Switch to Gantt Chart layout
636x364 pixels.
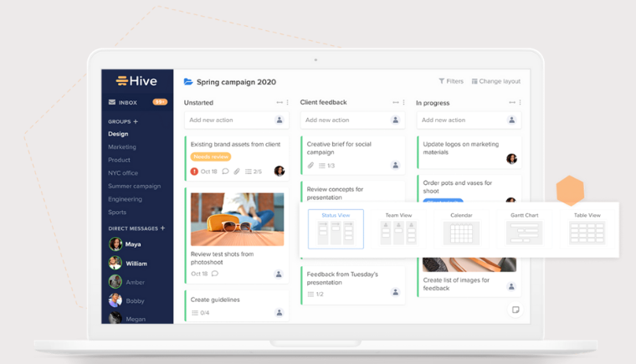[525, 229]
